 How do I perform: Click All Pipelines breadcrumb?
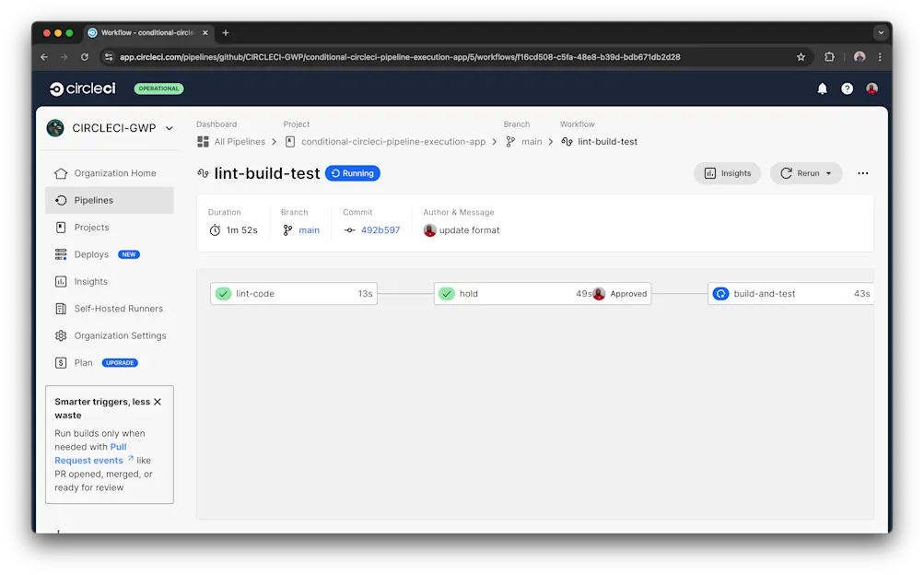(240, 141)
